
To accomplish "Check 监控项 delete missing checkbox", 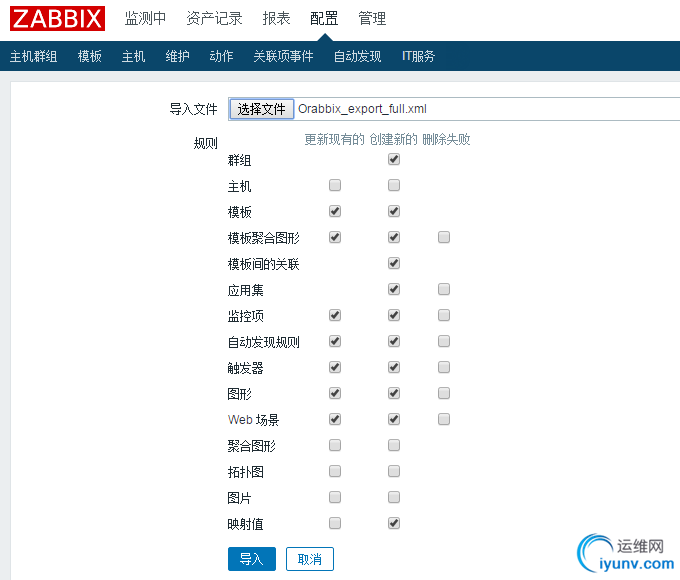I will 444,315.
